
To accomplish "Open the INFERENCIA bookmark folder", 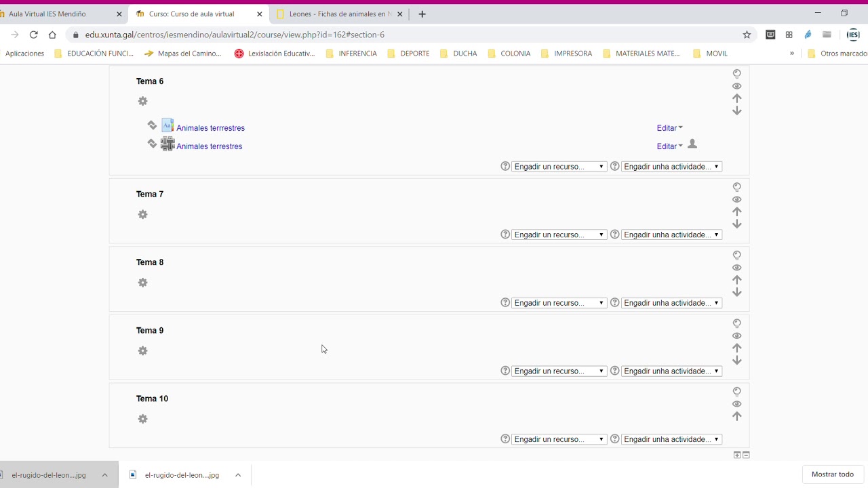I will [351, 54].
